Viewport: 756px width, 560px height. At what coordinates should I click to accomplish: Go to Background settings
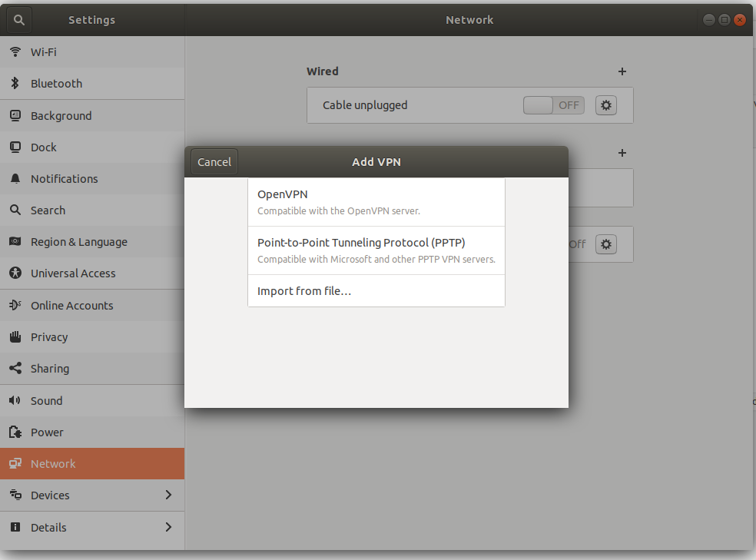click(92, 116)
